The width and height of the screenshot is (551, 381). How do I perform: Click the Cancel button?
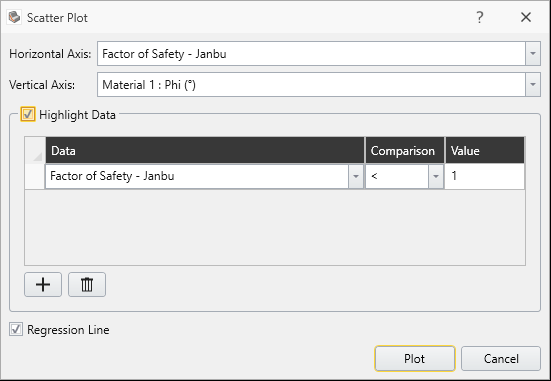pos(501,359)
